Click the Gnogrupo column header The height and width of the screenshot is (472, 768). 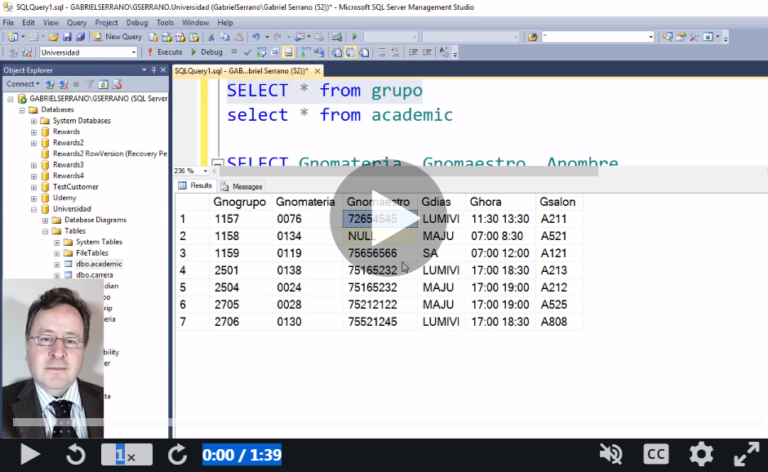click(x=240, y=202)
